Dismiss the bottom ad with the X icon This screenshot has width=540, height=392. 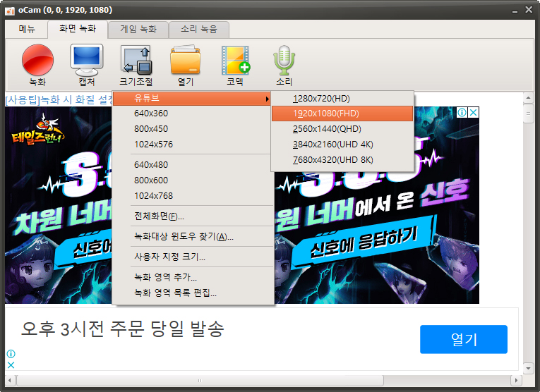11,365
